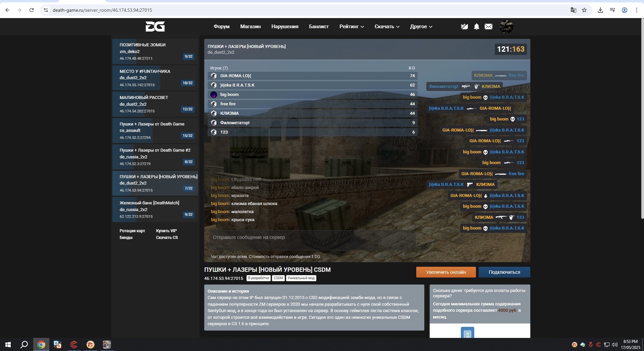Open the Форум menu item

pyautogui.click(x=221, y=27)
